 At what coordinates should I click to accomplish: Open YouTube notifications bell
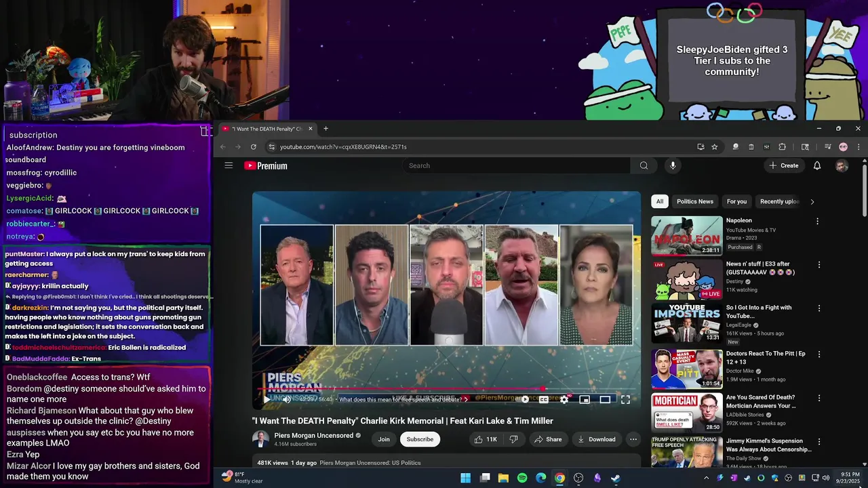point(817,165)
